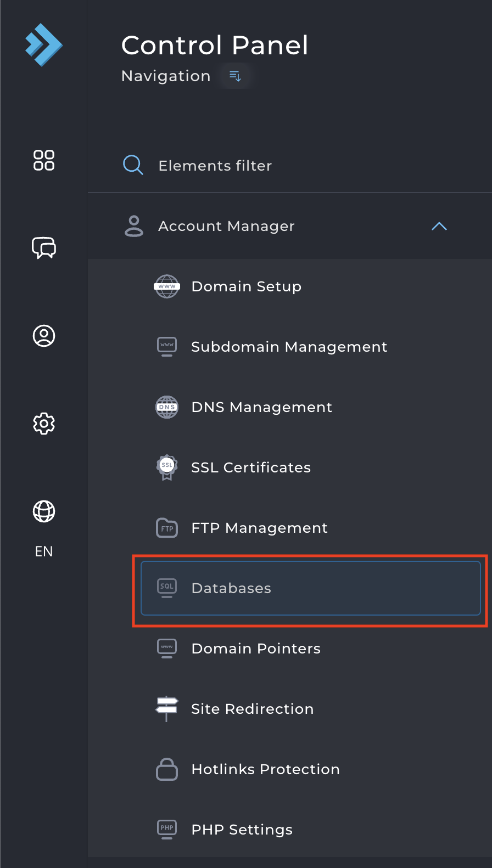Collapse the Account Manager chevron
The image size is (492, 868).
[x=439, y=226]
